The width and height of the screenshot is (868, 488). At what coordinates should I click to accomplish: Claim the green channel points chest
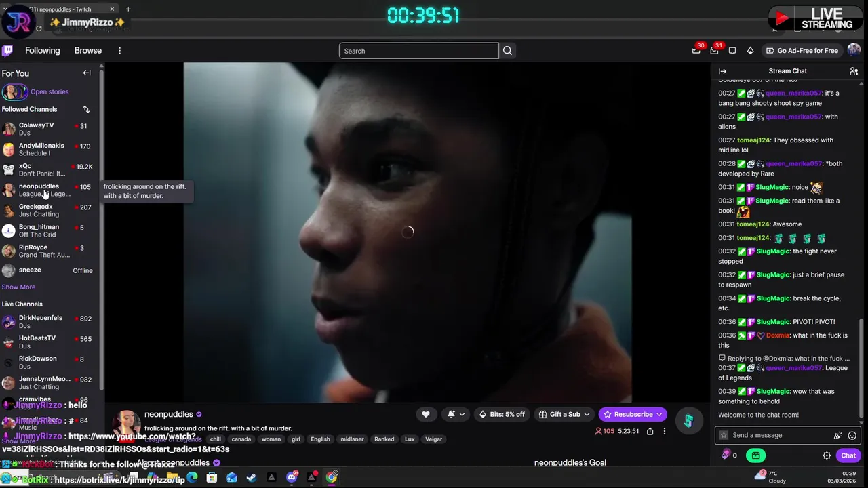click(755, 455)
